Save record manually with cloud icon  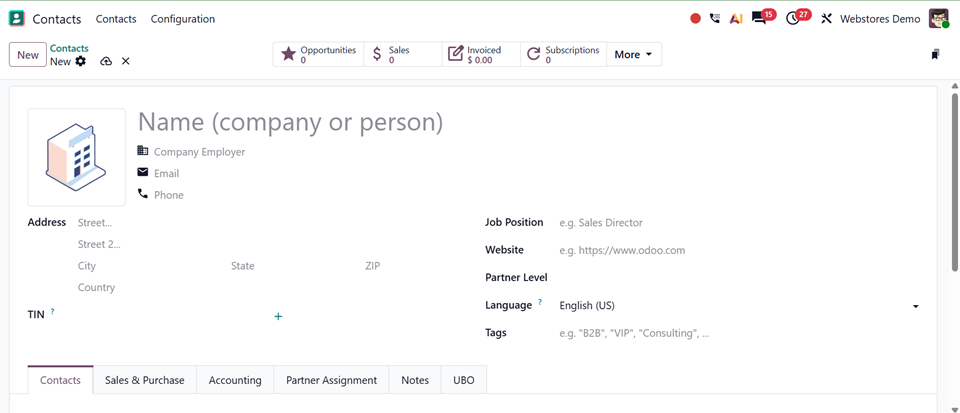click(106, 61)
